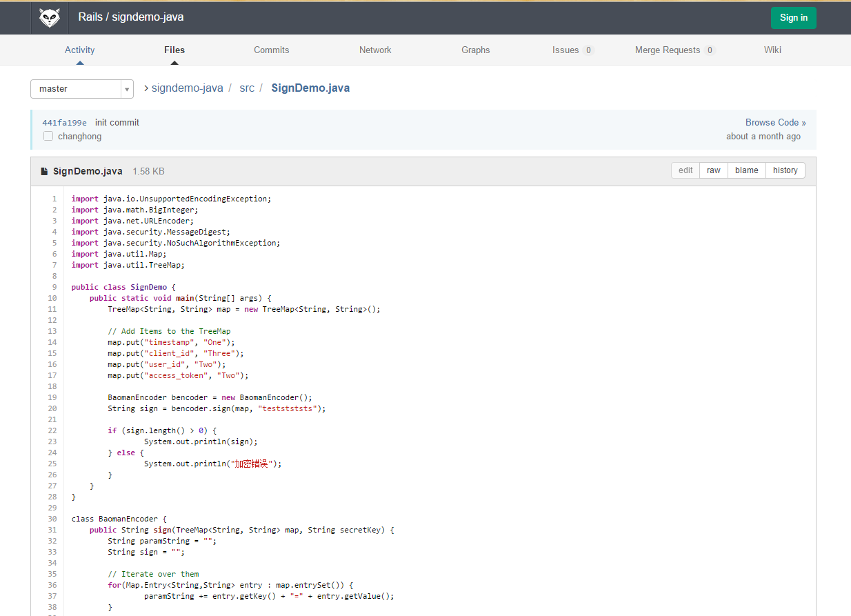851x616 pixels.
Task: Navigate to src breadcrumb folder
Action: pos(247,88)
